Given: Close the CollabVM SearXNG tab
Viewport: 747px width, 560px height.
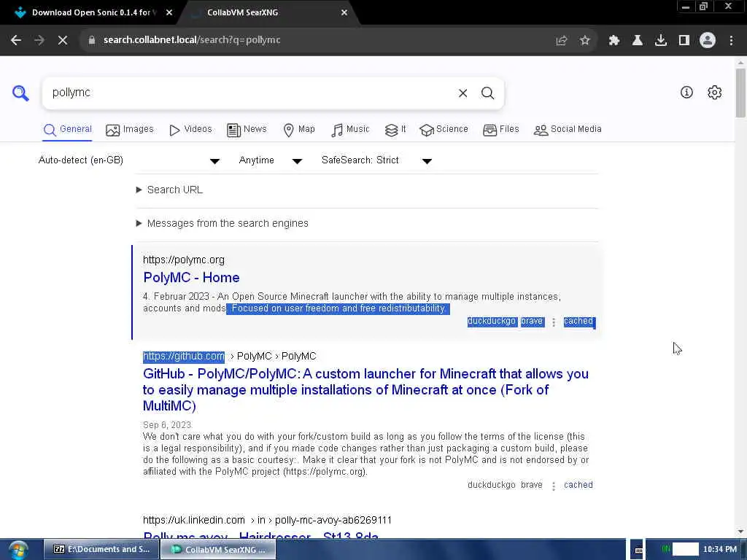Looking at the screenshot, I should click(344, 13).
